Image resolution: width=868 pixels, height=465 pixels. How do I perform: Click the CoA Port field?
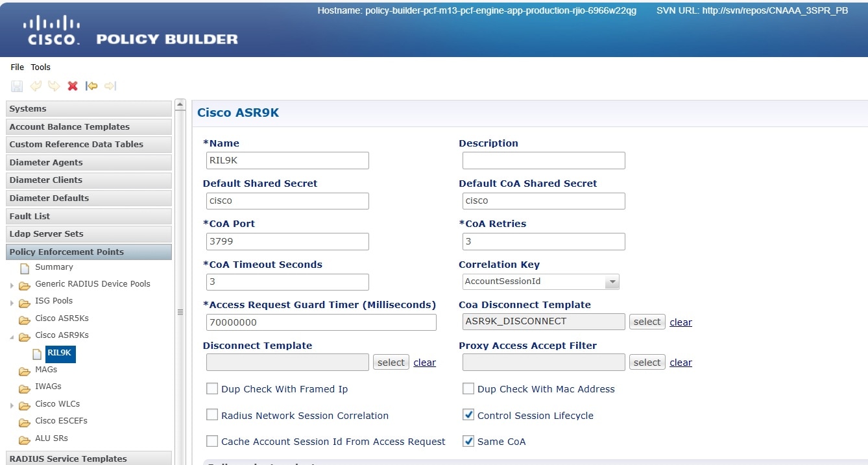point(287,241)
